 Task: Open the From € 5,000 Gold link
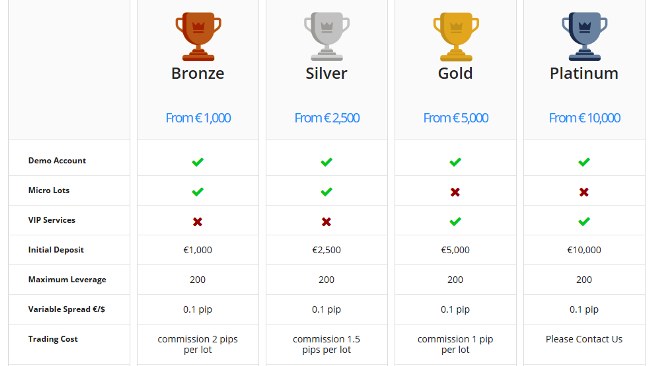coord(456,118)
